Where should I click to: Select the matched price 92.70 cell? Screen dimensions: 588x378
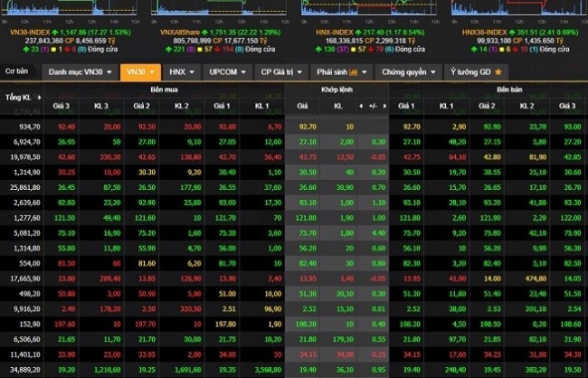[307, 128]
